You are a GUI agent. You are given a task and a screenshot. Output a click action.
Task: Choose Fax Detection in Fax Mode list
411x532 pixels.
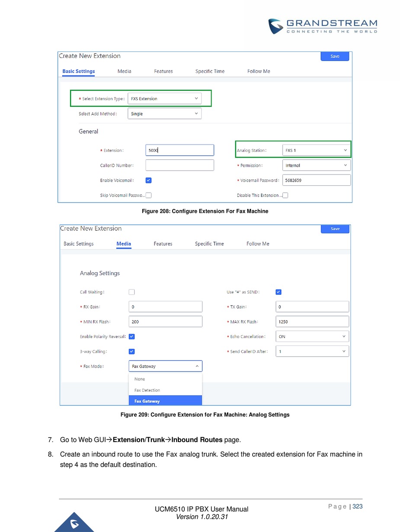166,390
